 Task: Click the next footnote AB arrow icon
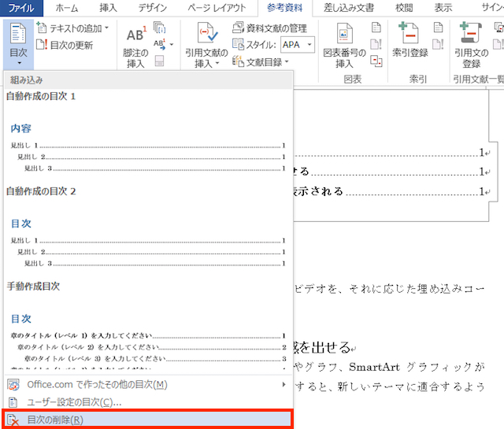[159, 44]
